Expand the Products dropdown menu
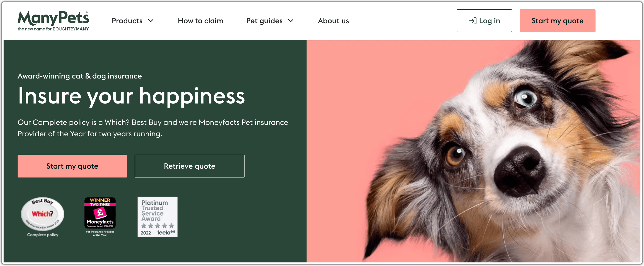This screenshot has width=644, height=266. [128, 21]
